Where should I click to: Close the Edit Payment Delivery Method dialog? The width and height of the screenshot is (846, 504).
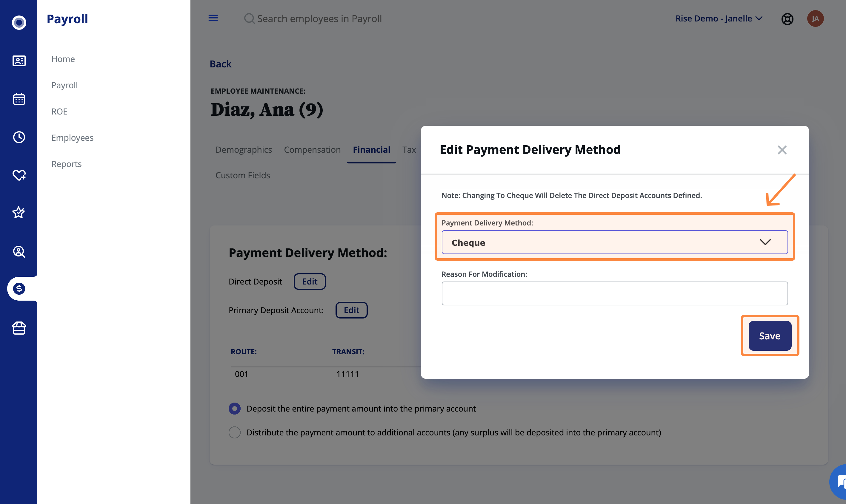[x=782, y=150]
